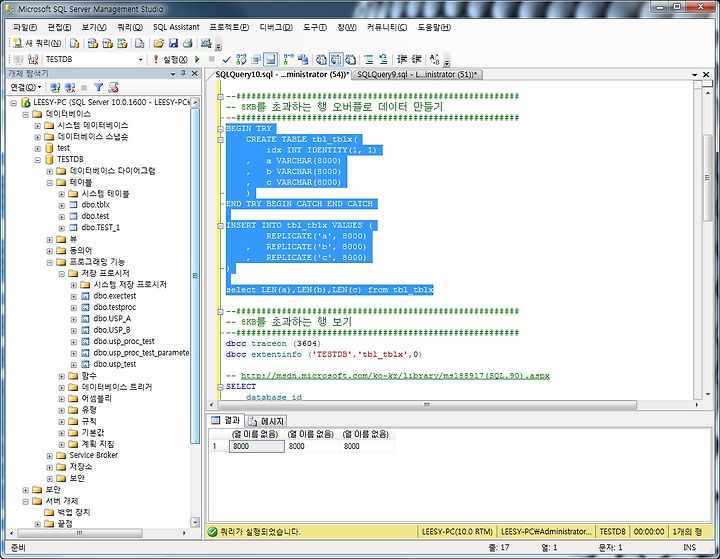
Task: Toggle the Results to Grid icon
Action: coord(336,59)
